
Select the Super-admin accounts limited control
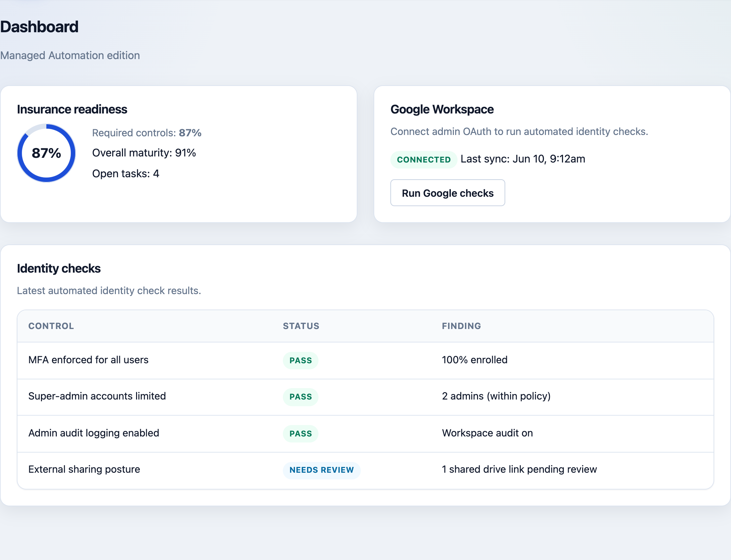97,396
